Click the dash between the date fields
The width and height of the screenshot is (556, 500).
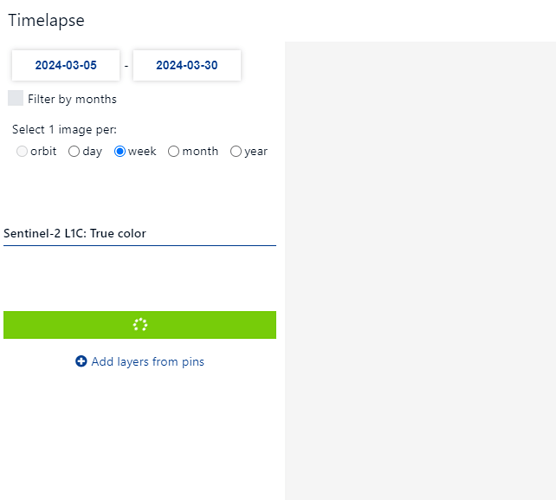pyautogui.click(x=126, y=66)
